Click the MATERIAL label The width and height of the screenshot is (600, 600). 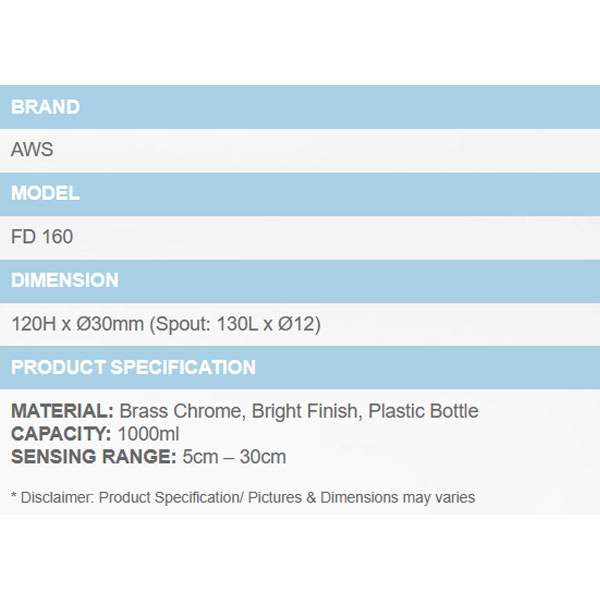[x=62, y=411]
